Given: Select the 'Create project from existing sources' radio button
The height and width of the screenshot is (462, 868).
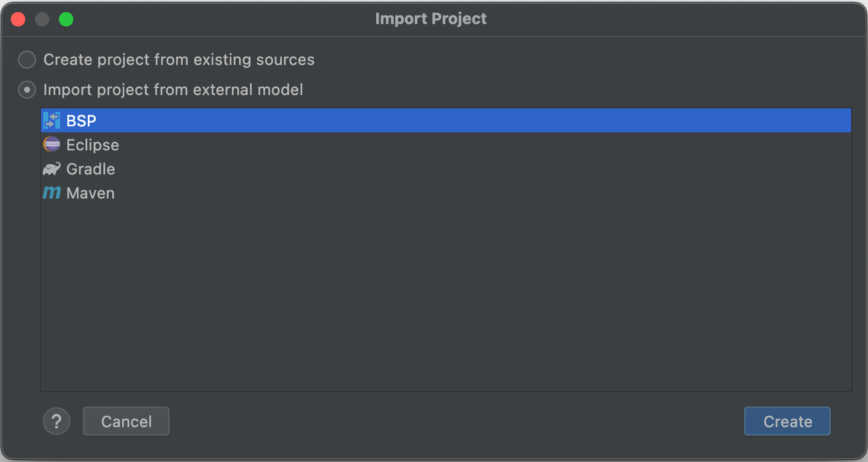Looking at the screenshot, I should [27, 60].
